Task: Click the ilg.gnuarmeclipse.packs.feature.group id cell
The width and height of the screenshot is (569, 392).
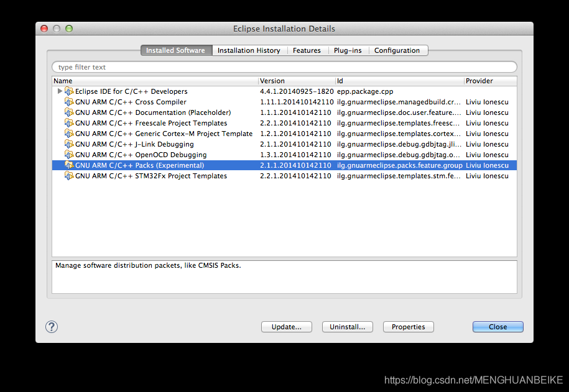Action: point(399,165)
